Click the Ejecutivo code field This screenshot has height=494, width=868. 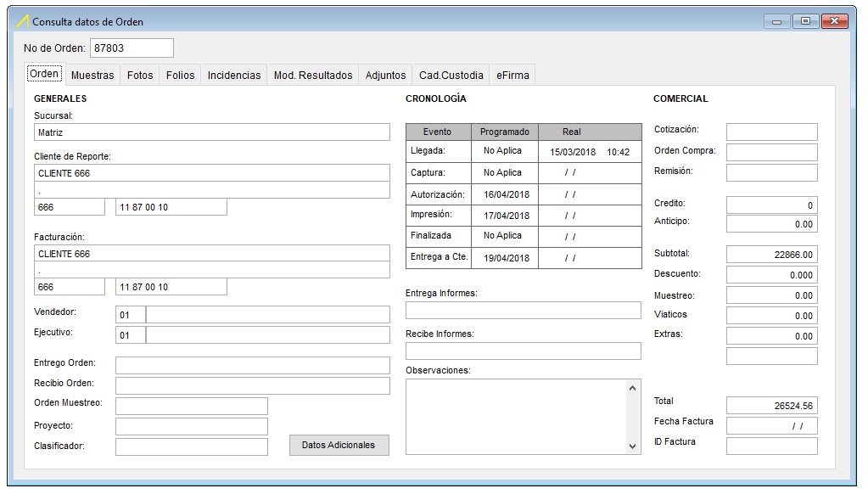coord(131,335)
